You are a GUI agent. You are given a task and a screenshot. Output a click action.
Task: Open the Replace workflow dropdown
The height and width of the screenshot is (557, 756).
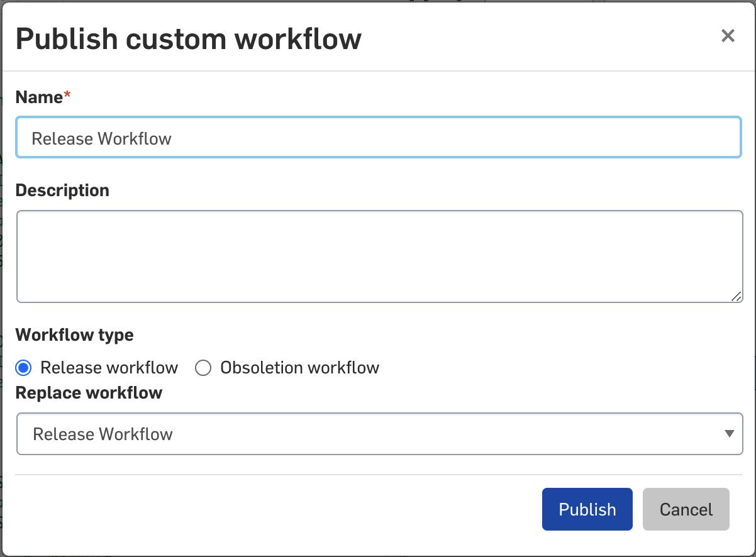379,434
